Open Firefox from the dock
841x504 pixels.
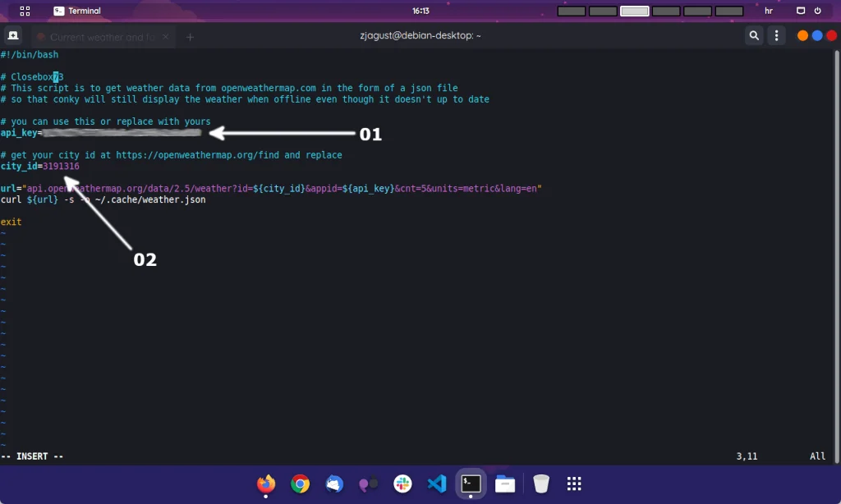pos(265,483)
